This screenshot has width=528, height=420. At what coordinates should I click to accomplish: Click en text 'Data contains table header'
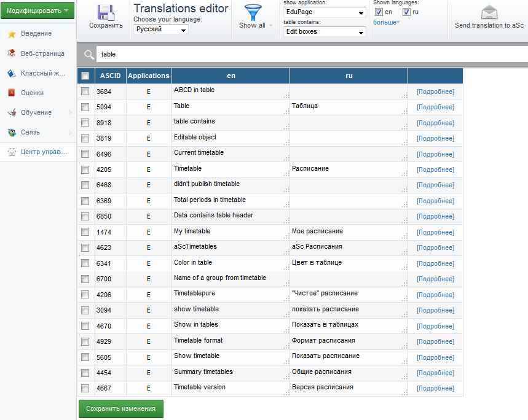pos(213,215)
